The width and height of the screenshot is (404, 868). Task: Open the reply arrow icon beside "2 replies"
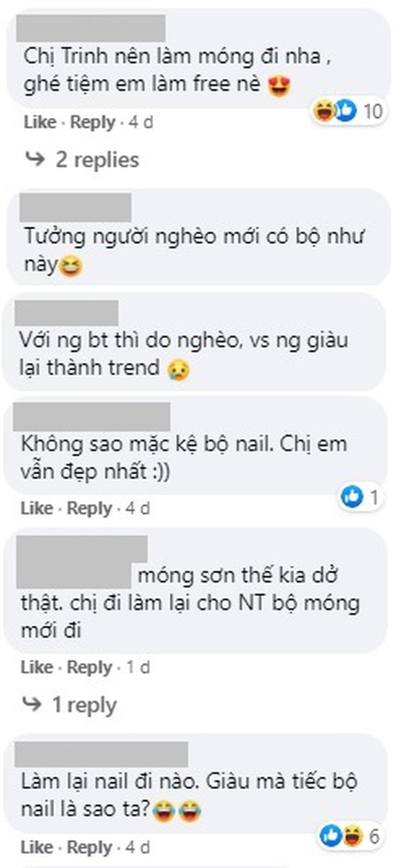[35, 160]
